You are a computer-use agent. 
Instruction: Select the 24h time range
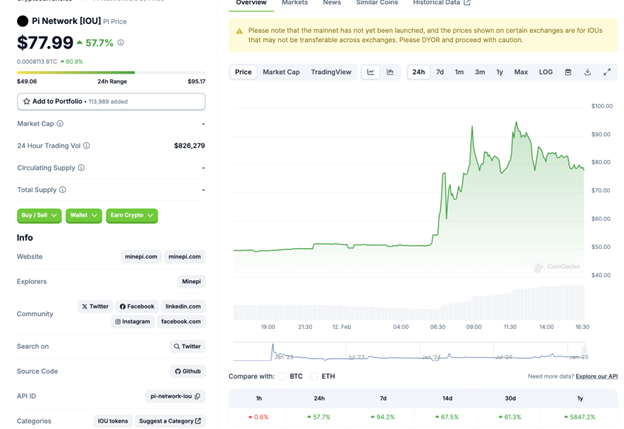pos(419,72)
